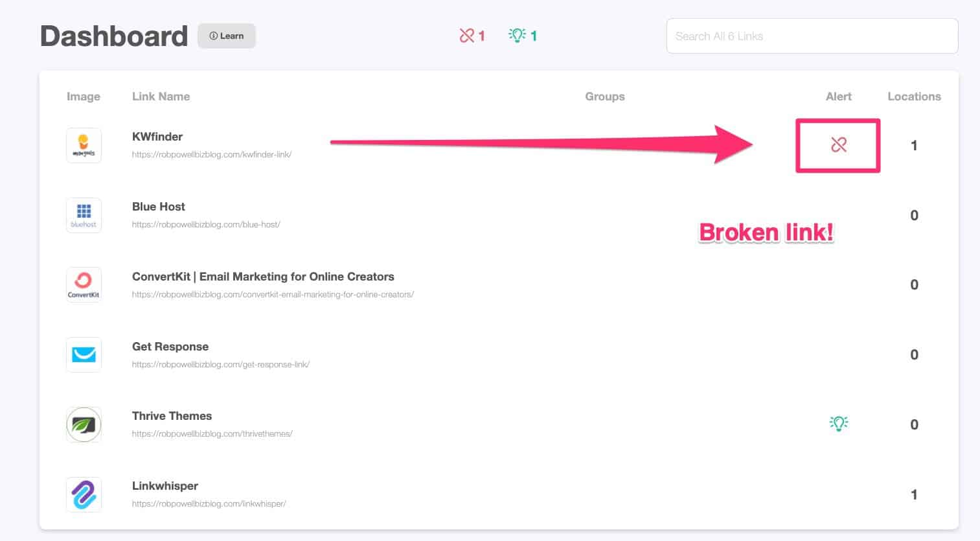This screenshot has width=980, height=541.
Task: Focus the Search All 6 Links field
Action: [812, 36]
